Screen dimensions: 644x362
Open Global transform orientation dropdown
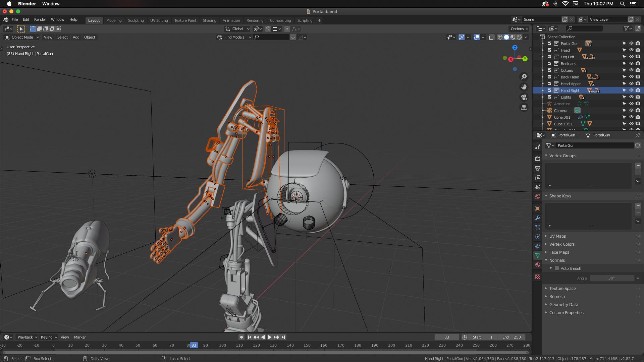click(237, 29)
